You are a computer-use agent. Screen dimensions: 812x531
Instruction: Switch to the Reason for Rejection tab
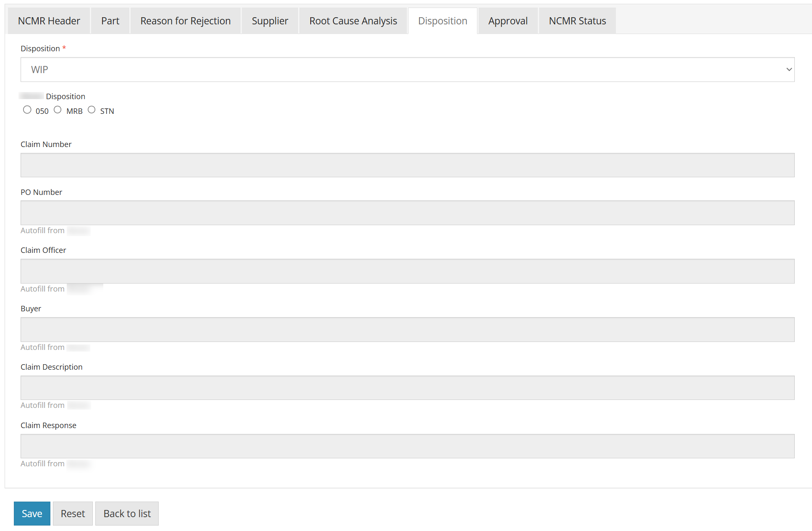tap(185, 20)
